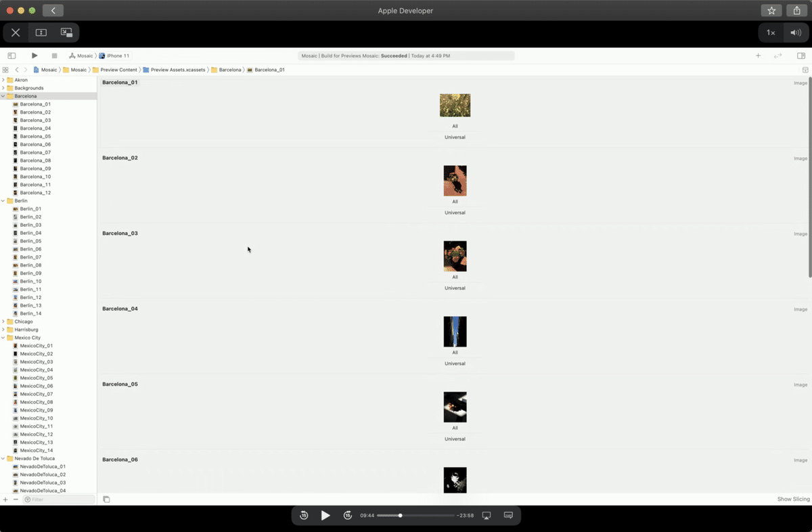Stop the running Xcode task
812x532 pixels.
pos(54,56)
